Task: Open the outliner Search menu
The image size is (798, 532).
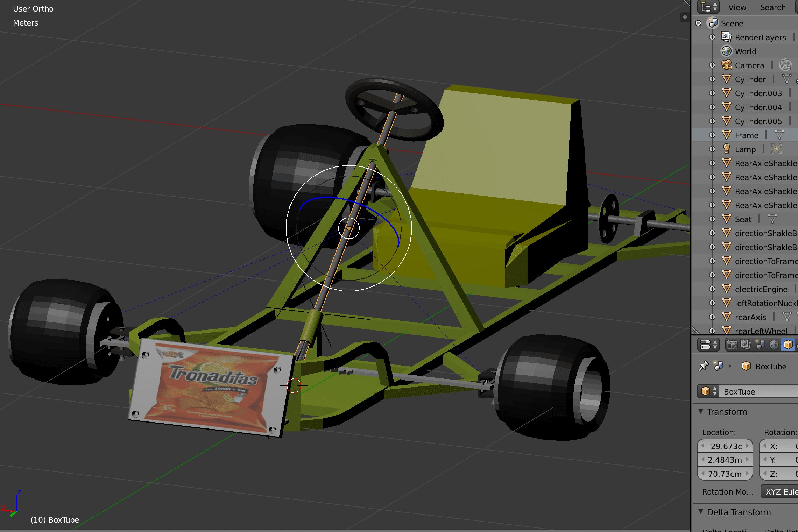Action: coord(773,7)
